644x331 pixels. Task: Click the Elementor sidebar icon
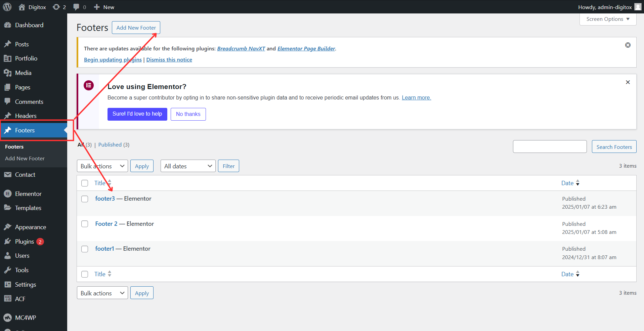[8, 194]
